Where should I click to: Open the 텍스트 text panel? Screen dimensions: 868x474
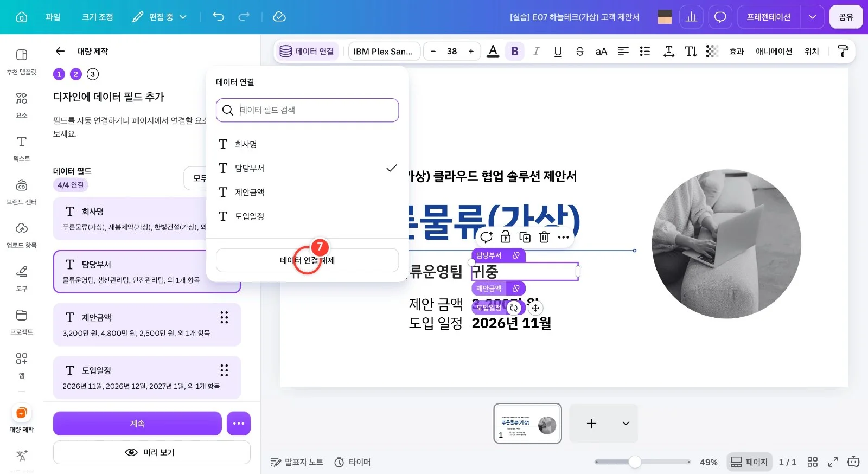pyautogui.click(x=22, y=149)
